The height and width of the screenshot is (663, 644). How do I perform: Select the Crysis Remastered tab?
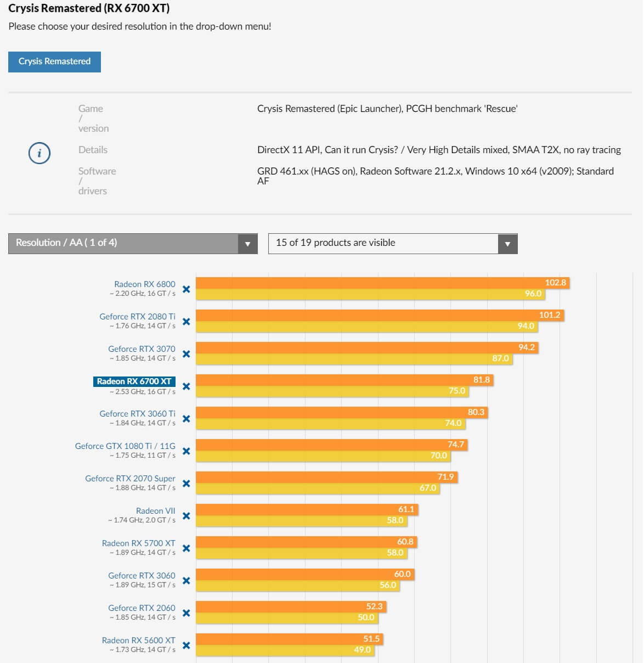[54, 61]
